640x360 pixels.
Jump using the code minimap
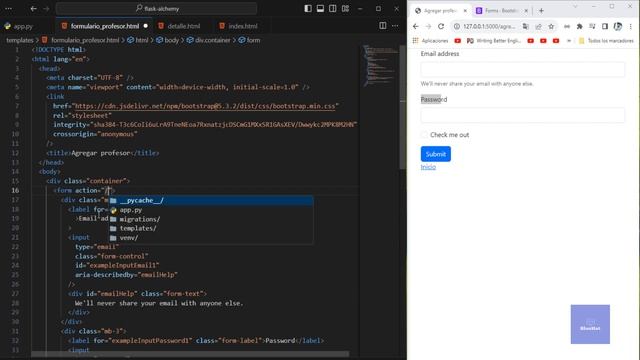(380, 65)
